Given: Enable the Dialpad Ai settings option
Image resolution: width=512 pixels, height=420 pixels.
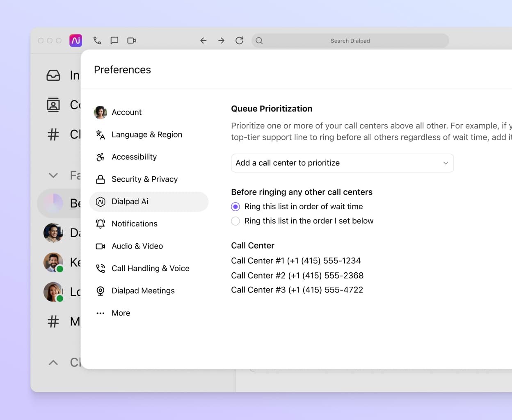Looking at the screenshot, I should pyautogui.click(x=130, y=201).
